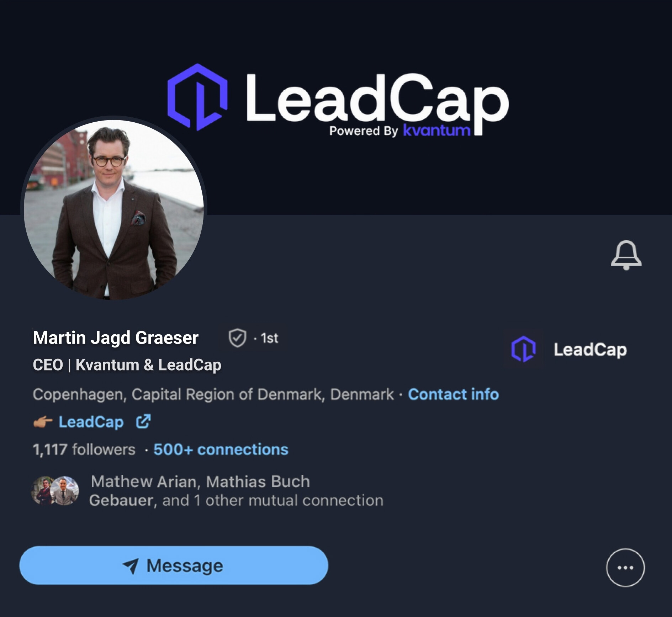Click the Message button
This screenshot has width=672, height=617.
(x=174, y=565)
